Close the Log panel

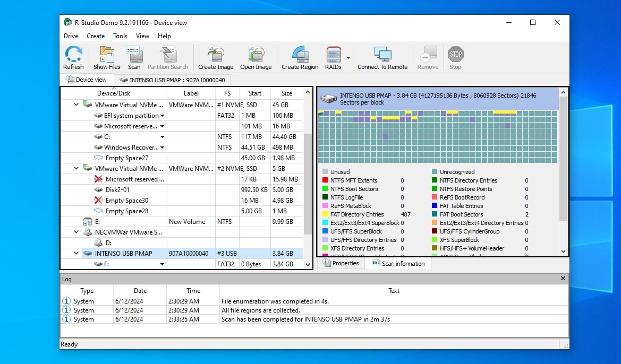click(x=563, y=279)
